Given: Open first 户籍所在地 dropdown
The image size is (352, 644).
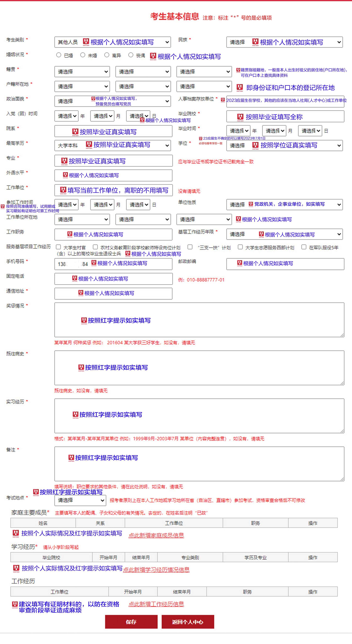Looking at the screenshot, I should (x=82, y=86).
